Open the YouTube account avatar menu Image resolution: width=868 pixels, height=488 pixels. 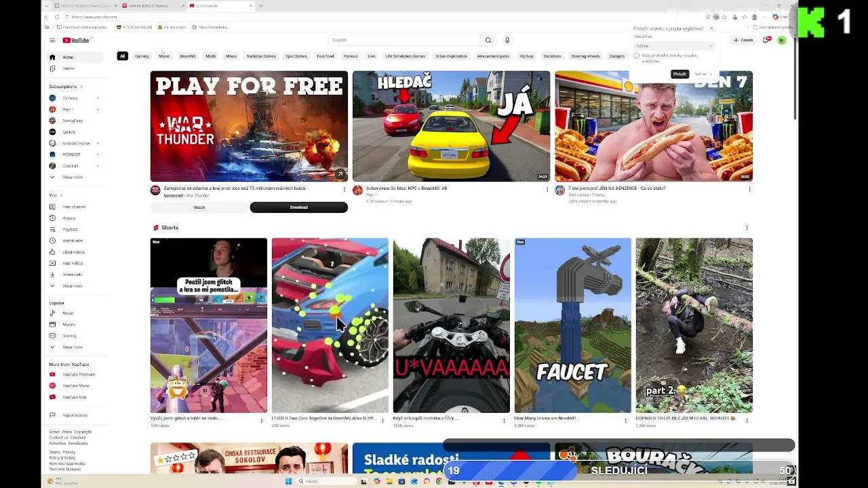click(x=782, y=40)
